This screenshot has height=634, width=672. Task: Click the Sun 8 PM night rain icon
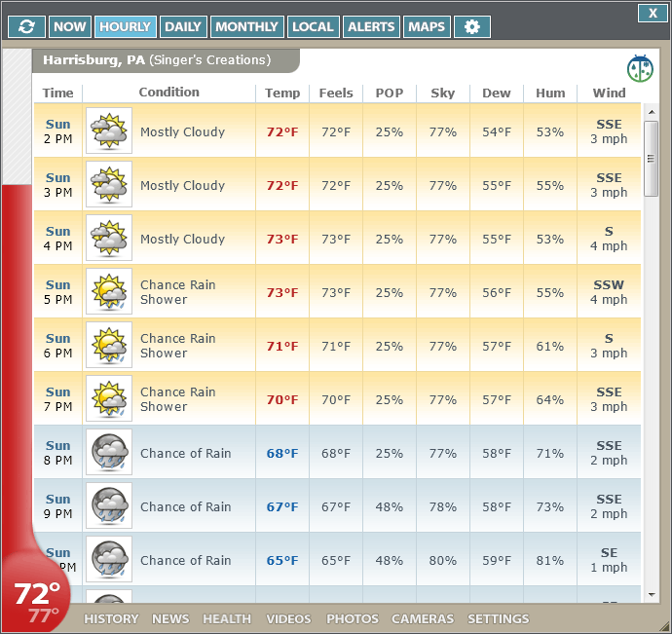pyautogui.click(x=109, y=452)
